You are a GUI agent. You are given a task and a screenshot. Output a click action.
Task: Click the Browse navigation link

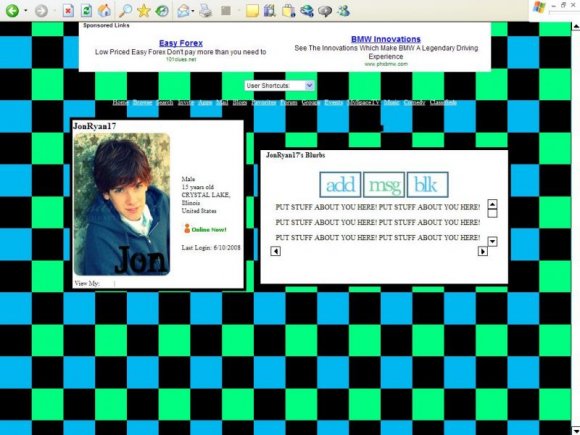pyautogui.click(x=142, y=102)
